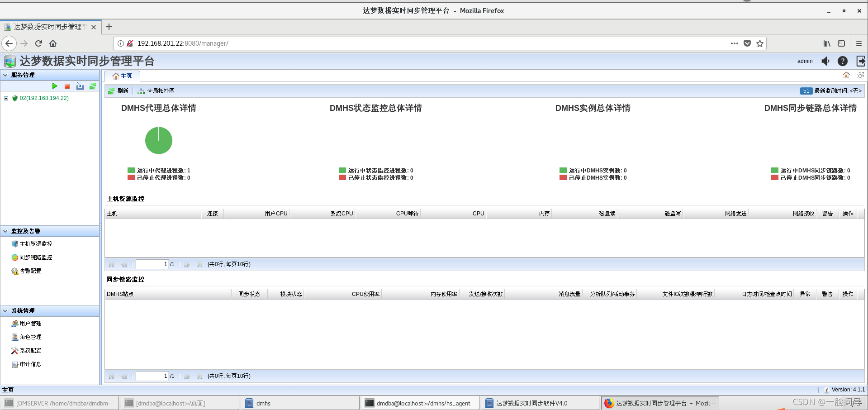The height and width of the screenshot is (410, 868).
Task: Switch to 达梦数据实时同步软件V4.0 taskbar window
Action: tap(540, 403)
